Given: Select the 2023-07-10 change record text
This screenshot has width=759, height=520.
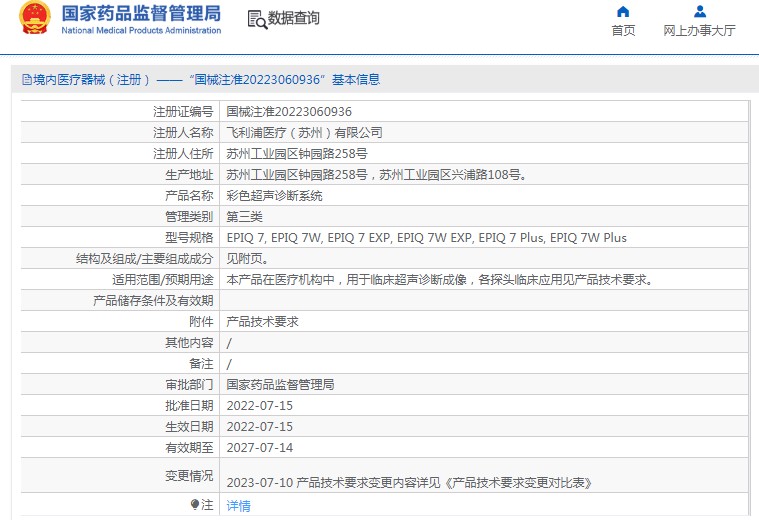Looking at the screenshot, I should [409, 483].
